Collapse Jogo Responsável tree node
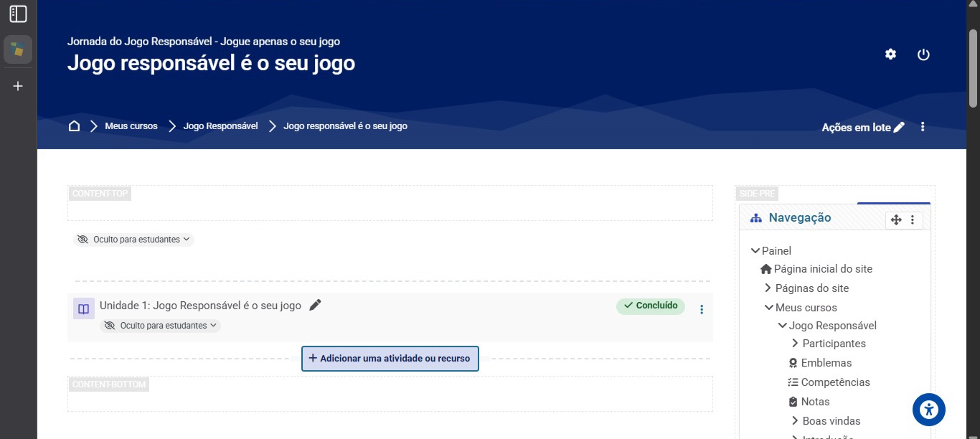 tap(783, 326)
